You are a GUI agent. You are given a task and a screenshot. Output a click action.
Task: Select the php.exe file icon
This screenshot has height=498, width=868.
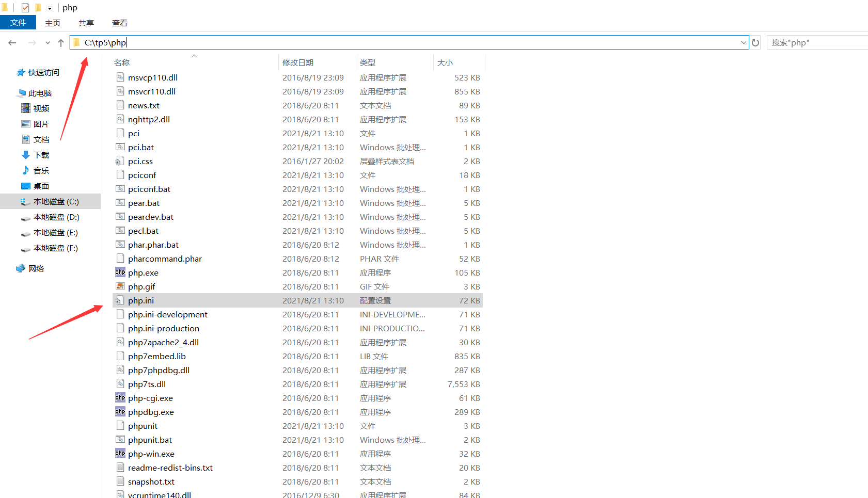(120, 272)
